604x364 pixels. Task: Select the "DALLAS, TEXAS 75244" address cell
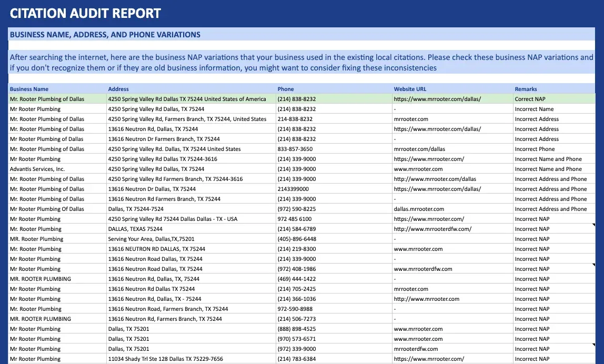point(134,229)
